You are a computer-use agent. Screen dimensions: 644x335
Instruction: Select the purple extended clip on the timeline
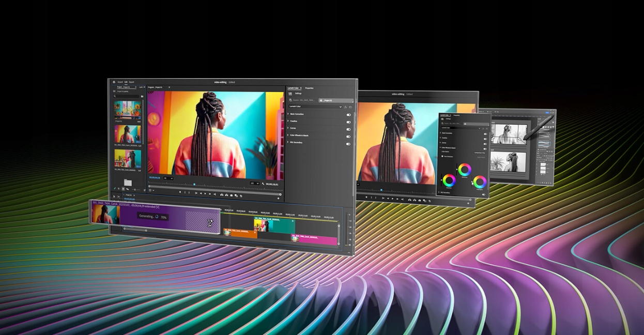pyautogui.click(x=156, y=218)
